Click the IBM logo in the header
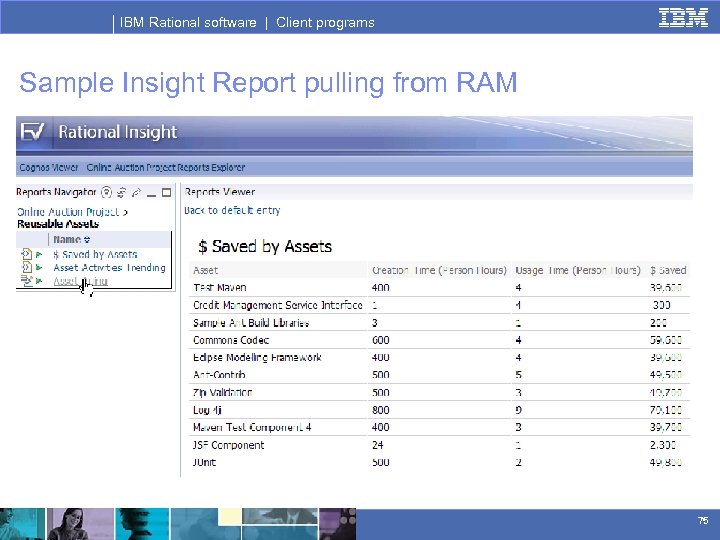 683,18
